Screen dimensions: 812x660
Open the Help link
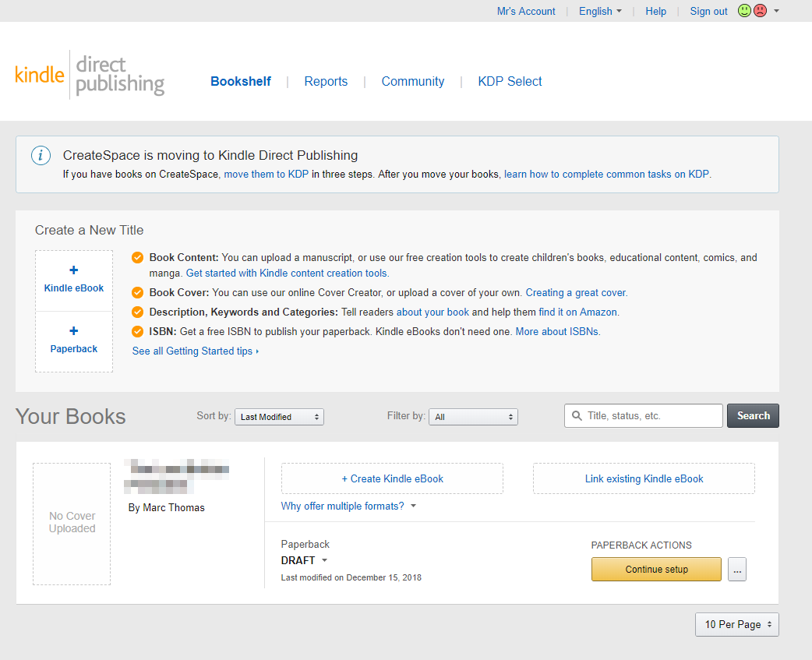pyautogui.click(x=655, y=12)
